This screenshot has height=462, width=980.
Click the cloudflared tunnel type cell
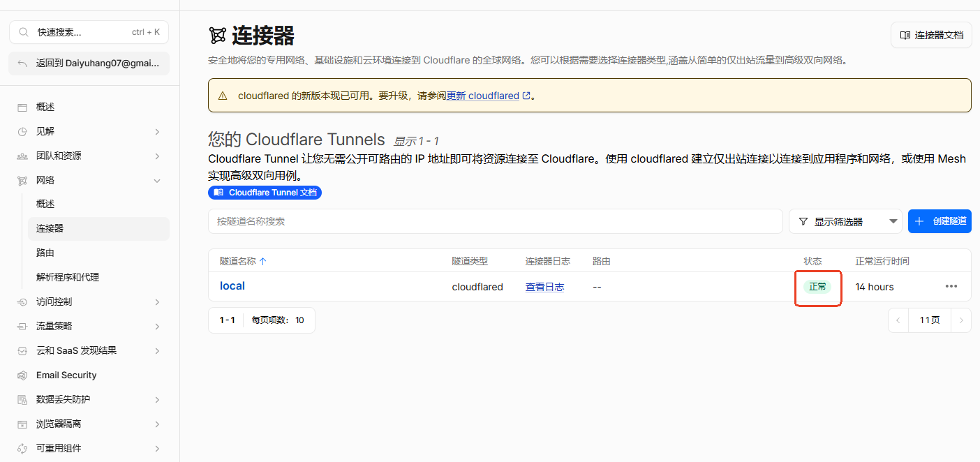[x=477, y=287]
